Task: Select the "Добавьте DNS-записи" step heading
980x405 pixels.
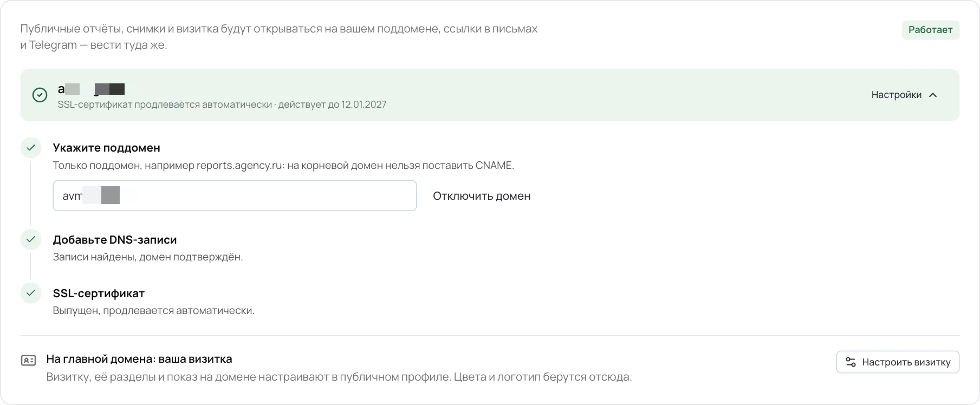Action: pos(115,239)
